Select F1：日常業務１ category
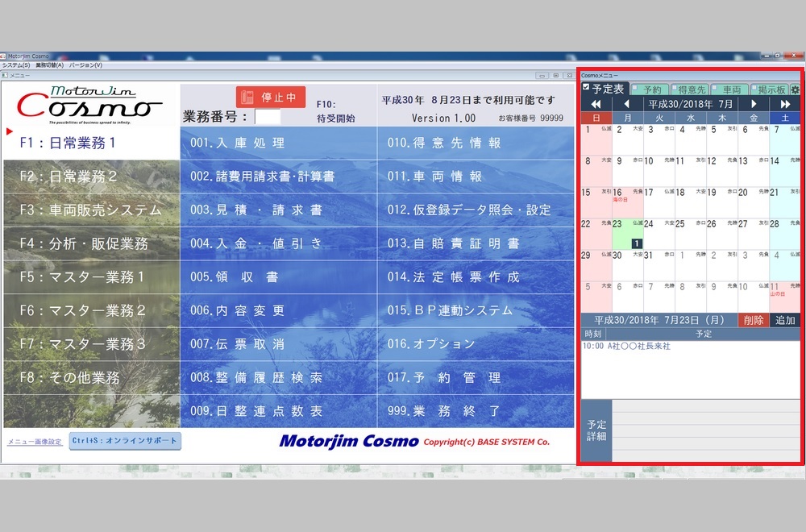The height and width of the screenshot is (532, 806). pos(92,143)
